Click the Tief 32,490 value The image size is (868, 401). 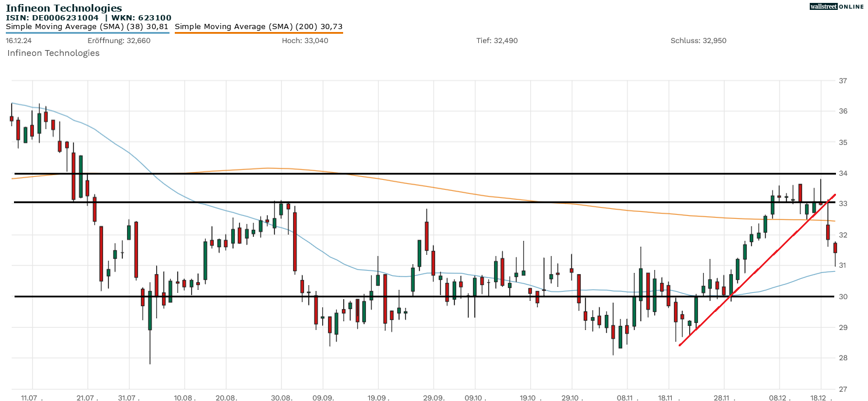pos(497,41)
